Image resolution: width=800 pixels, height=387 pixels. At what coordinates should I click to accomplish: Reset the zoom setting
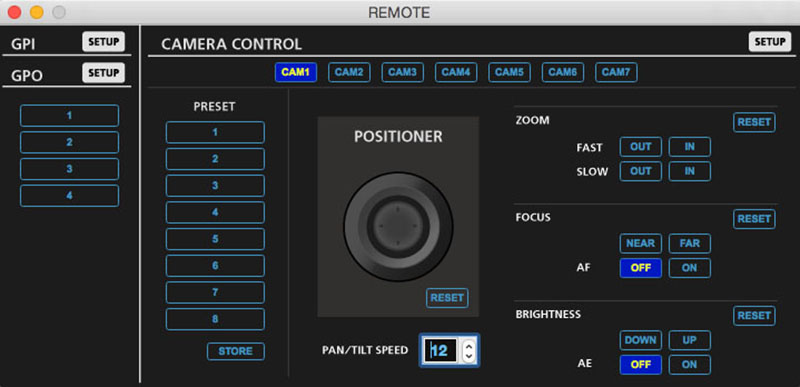coord(754,122)
